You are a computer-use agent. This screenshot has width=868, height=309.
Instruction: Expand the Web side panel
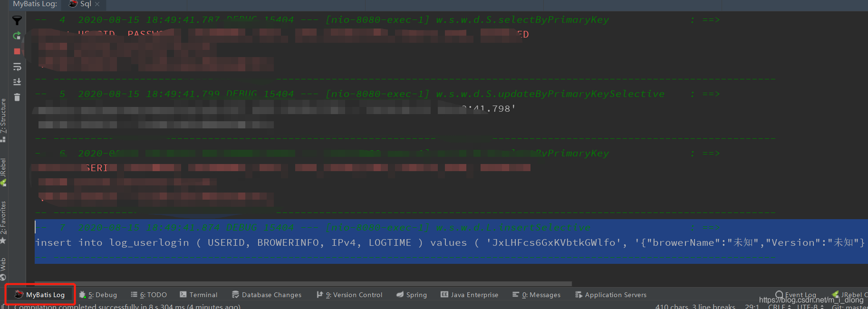coord(3,269)
